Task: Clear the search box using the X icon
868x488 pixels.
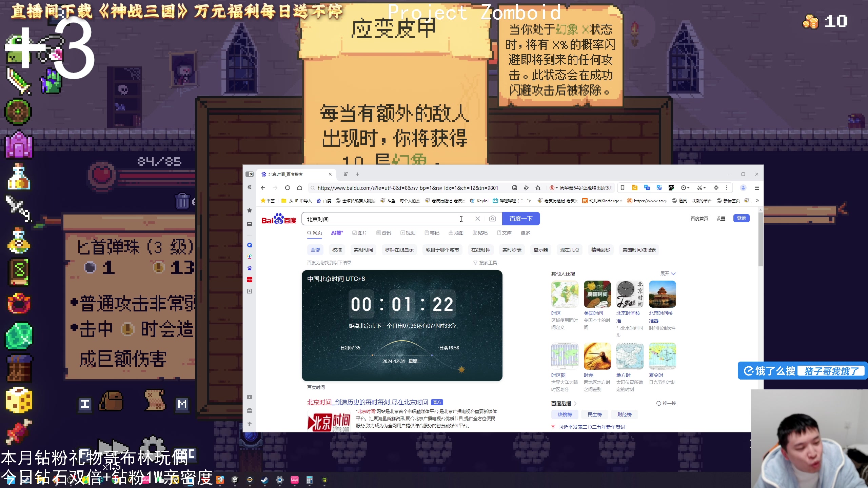Action: pos(478,219)
